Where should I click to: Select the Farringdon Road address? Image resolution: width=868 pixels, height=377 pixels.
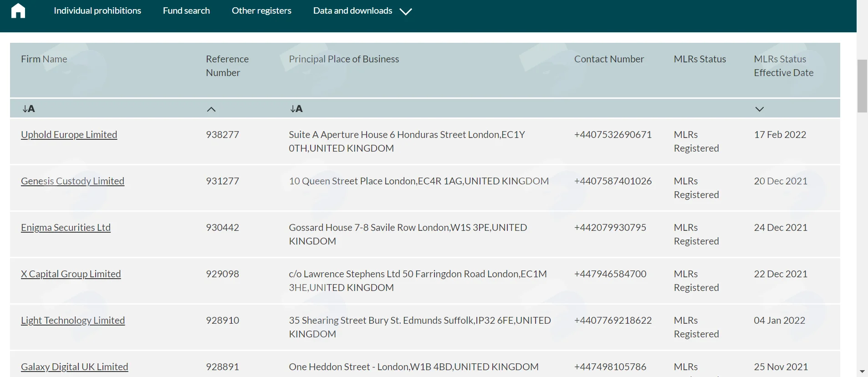click(418, 281)
